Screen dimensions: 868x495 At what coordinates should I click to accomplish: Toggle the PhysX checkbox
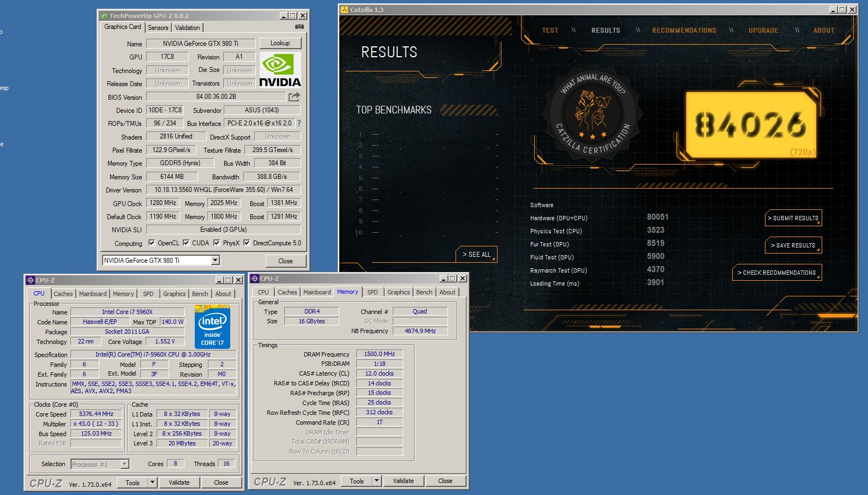217,243
